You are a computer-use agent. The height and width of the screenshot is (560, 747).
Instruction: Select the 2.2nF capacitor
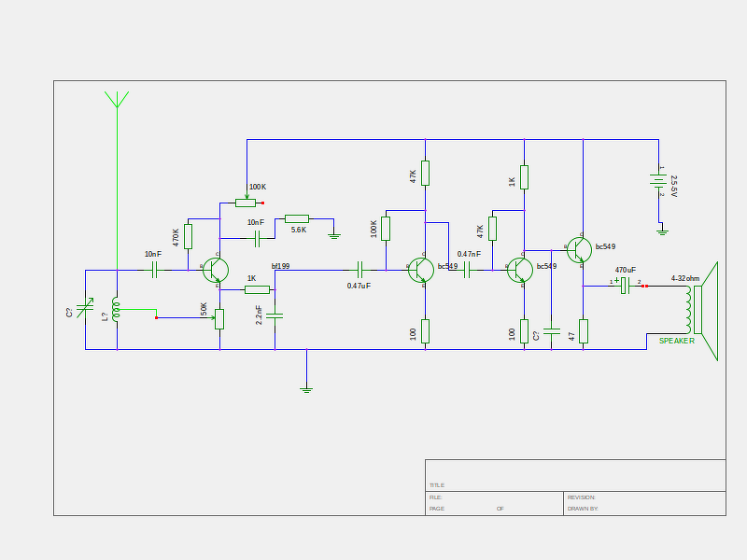click(x=275, y=315)
